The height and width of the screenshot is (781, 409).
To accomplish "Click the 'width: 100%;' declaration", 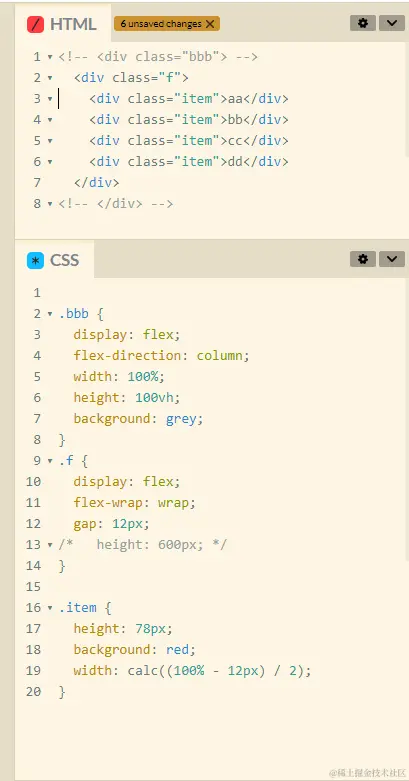I will [119, 377].
